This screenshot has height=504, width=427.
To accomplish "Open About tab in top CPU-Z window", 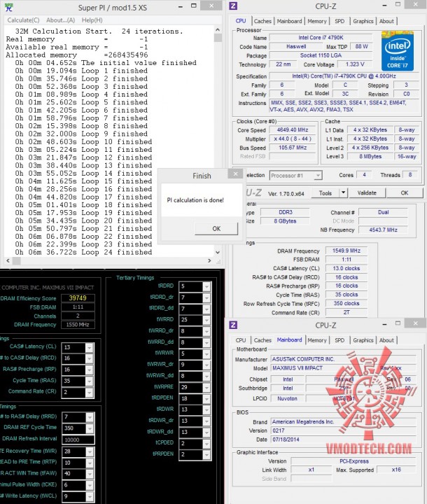I will 386,21.
